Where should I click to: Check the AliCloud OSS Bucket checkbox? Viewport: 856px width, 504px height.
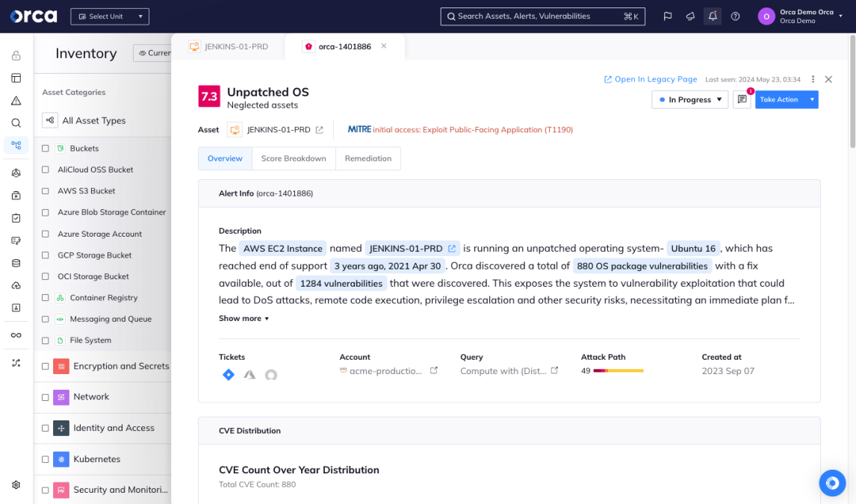(x=46, y=169)
